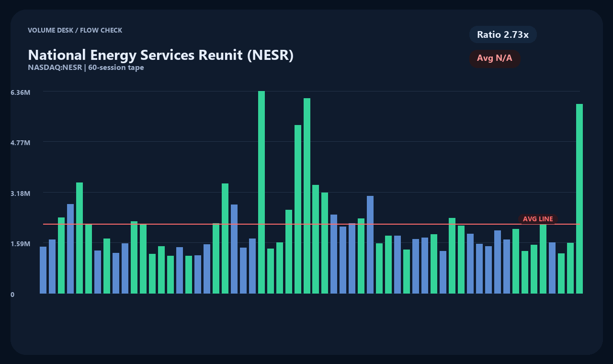Select the NASDAQ:NESR 60-session tape subtitle
The width and height of the screenshot is (613, 364).
click(86, 68)
